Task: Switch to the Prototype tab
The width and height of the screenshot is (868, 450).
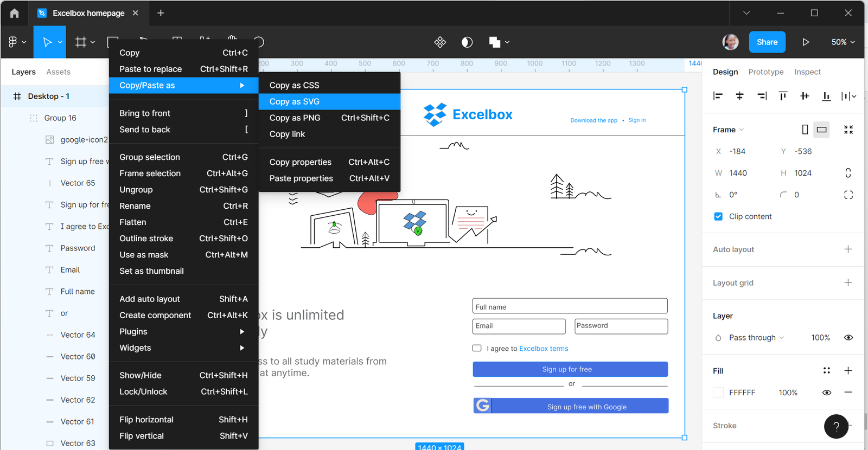Action: tap(765, 72)
